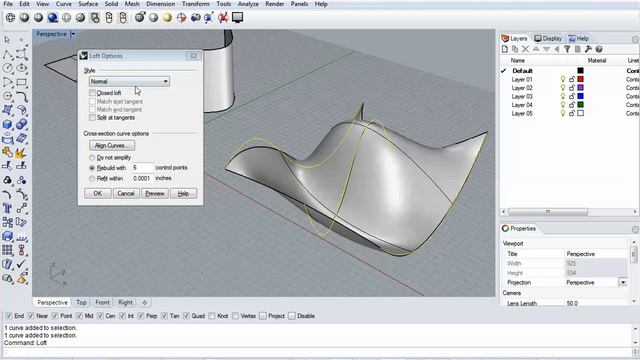640x360 pixels.
Task: Select the Array grid tool icon
Action: [x=7, y=250]
